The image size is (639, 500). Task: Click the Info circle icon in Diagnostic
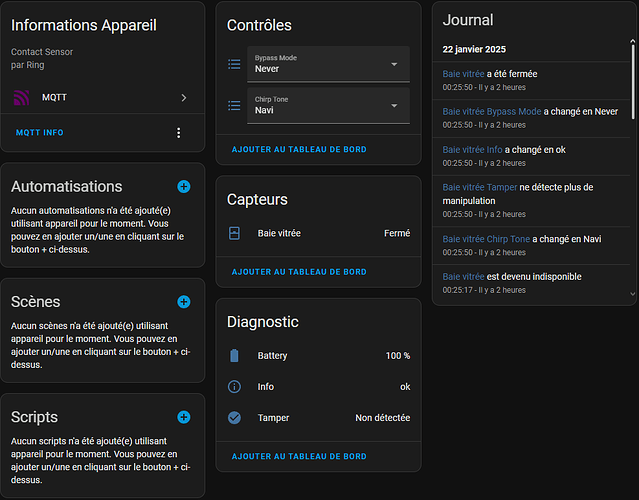tap(234, 387)
